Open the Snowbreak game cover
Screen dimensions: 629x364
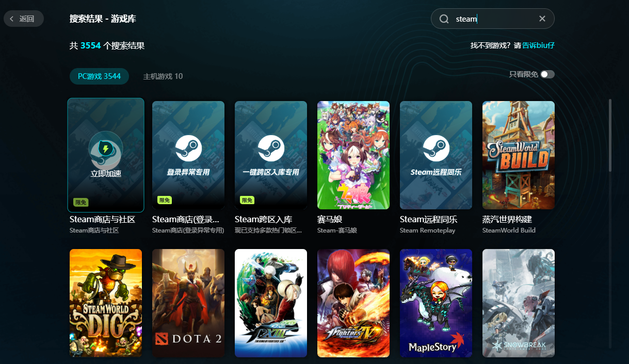tap(519, 303)
